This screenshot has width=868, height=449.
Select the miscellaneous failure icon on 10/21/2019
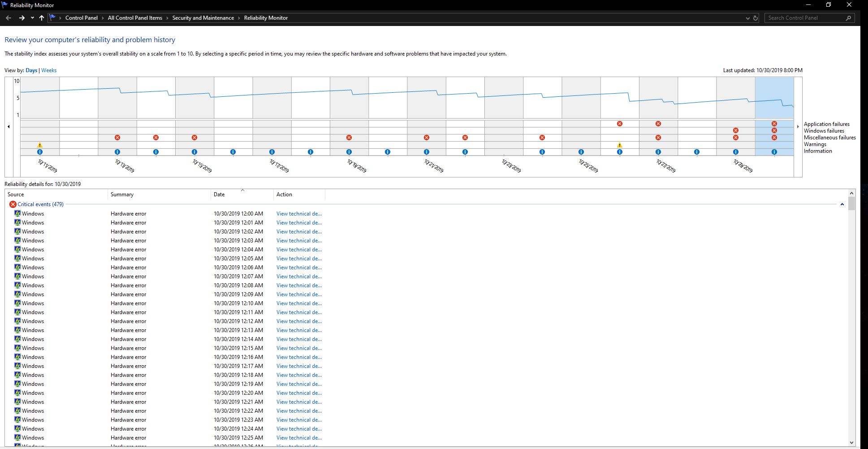[427, 138]
